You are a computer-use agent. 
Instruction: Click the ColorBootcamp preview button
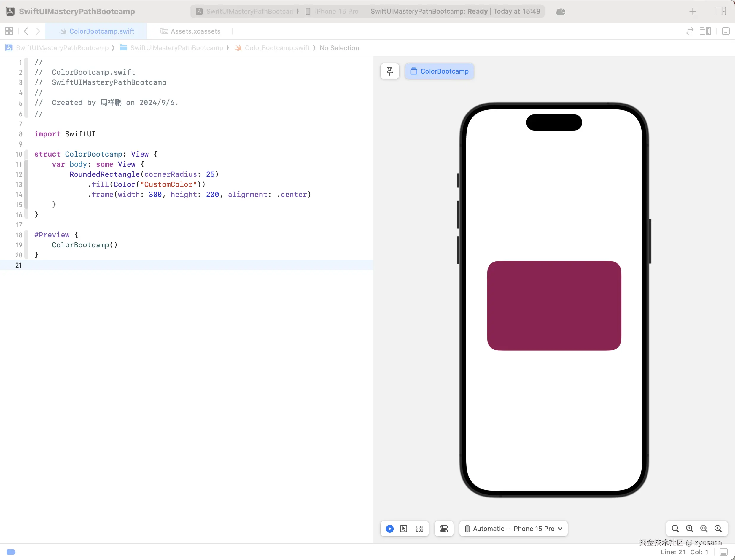coord(439,71)
